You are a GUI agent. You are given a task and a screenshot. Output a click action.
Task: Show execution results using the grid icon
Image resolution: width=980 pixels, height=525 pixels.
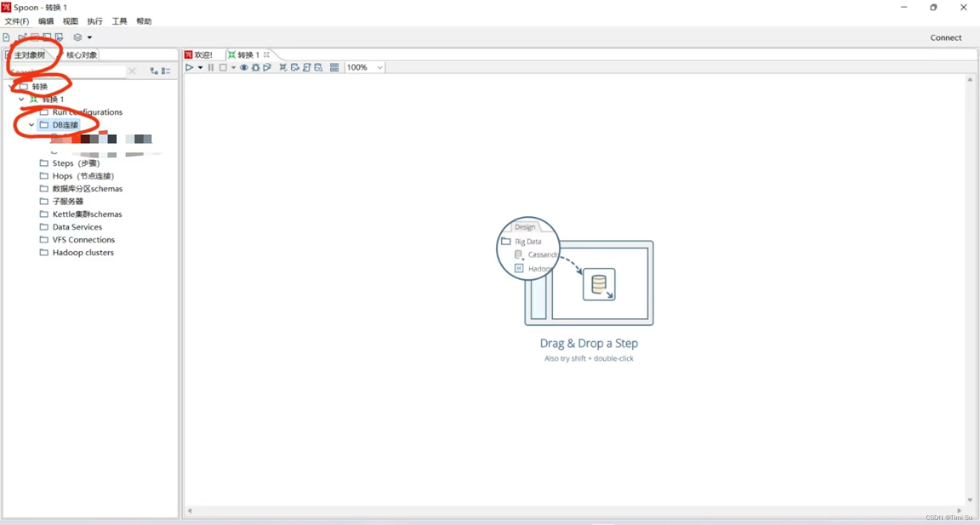pos(334,67)
